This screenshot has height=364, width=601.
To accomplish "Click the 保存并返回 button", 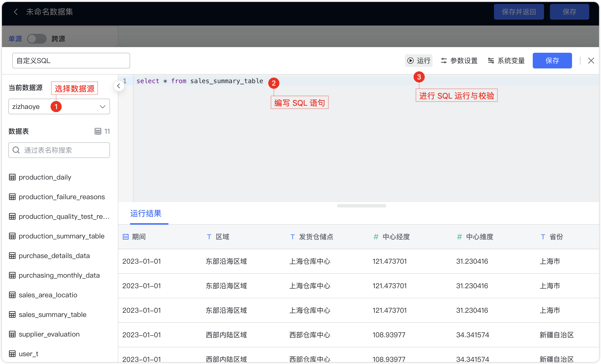I will pyautogui.click(x=519, y=12).
